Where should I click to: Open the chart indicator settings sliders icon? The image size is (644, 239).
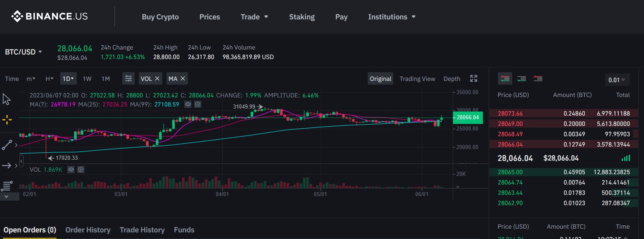pos(128,78)
